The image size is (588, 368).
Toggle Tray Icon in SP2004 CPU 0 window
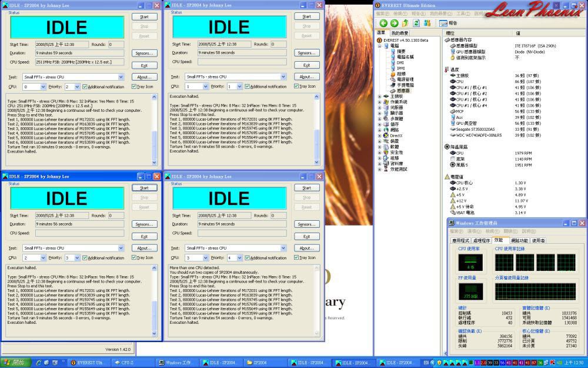(134, 87)
